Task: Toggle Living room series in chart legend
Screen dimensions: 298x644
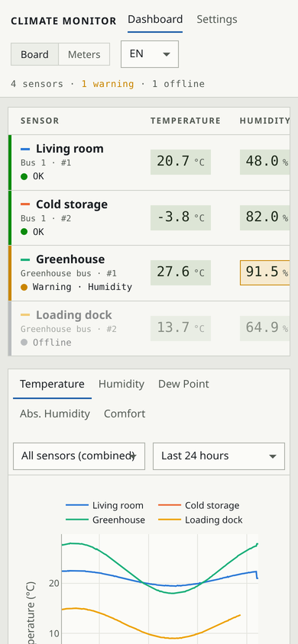Action: [105, 506]
